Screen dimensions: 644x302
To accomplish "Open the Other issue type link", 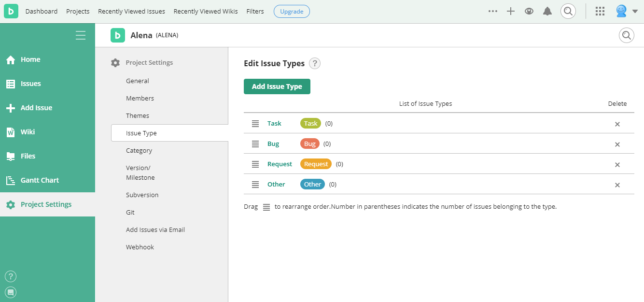I will (276, 184).
